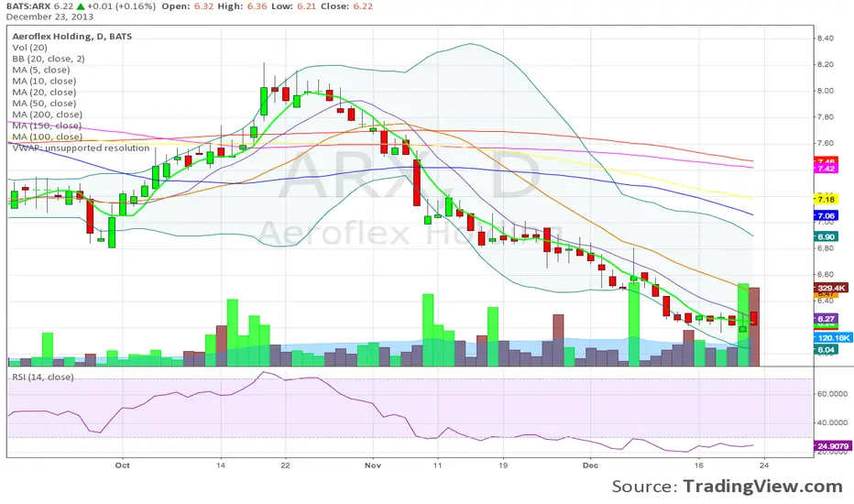
Task: Select the BATS:ARX ticker symbol header
Action: pos(28,6)
